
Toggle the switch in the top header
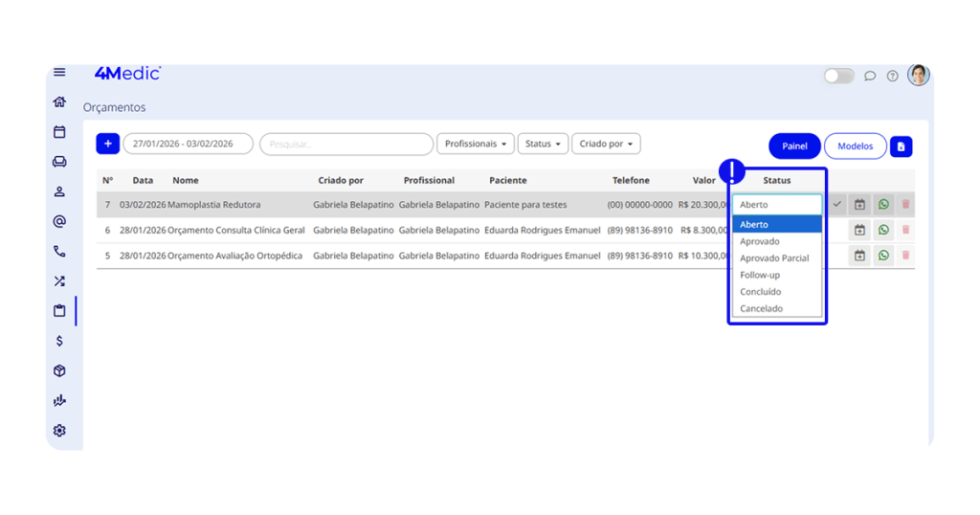(x=838, y=76)
